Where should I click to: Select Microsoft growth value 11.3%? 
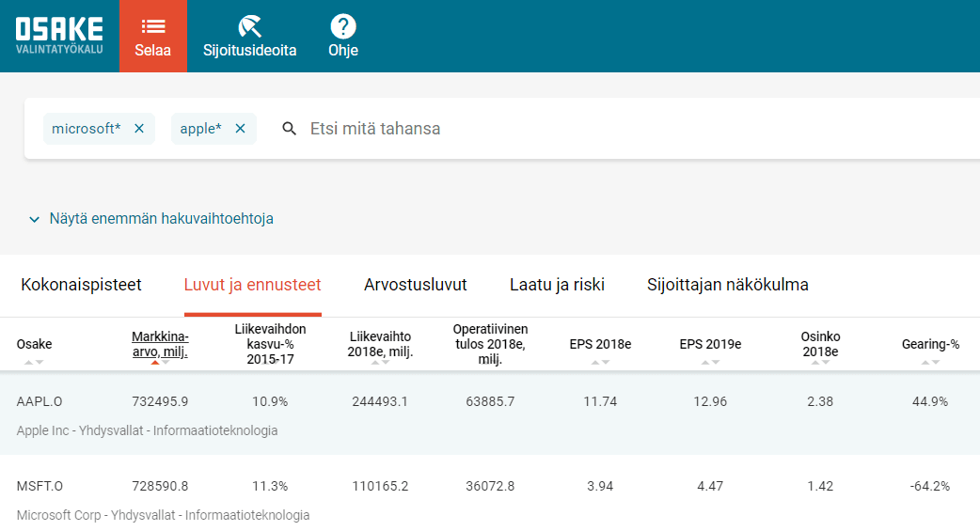(270, 486)
